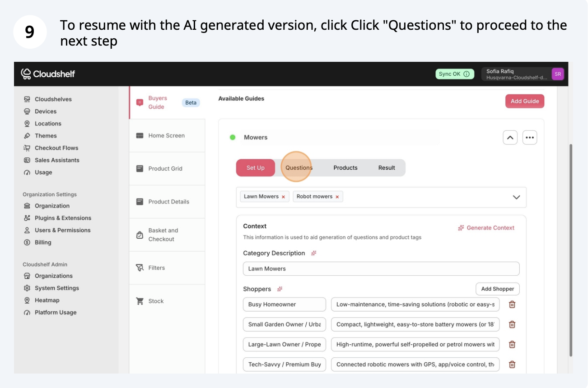
Task: Collapse the Mowers guide panel
Action: point(510,138)
